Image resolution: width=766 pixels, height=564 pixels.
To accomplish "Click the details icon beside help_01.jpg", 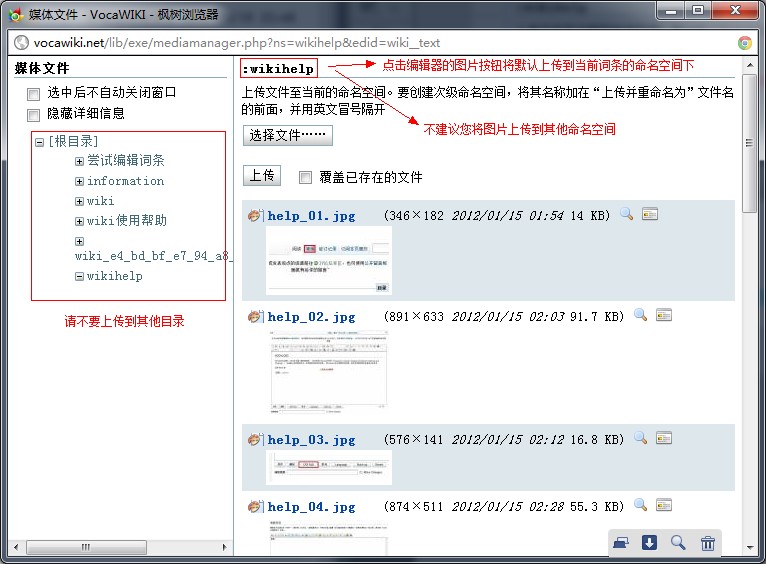I will (650, 214).
